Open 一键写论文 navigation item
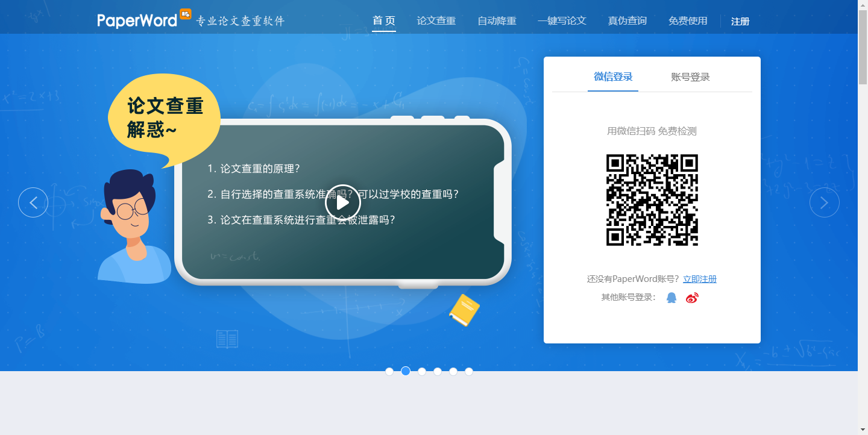Screen dimensions: 868x435 point(562,20)
